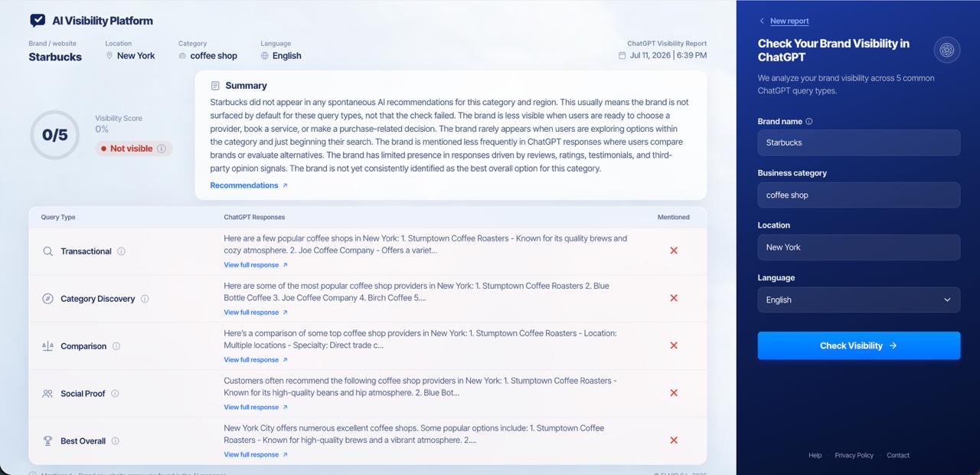Click the Best Overall query type label
The height and width of the screenshot is (475, 980).
pos(83,441)
